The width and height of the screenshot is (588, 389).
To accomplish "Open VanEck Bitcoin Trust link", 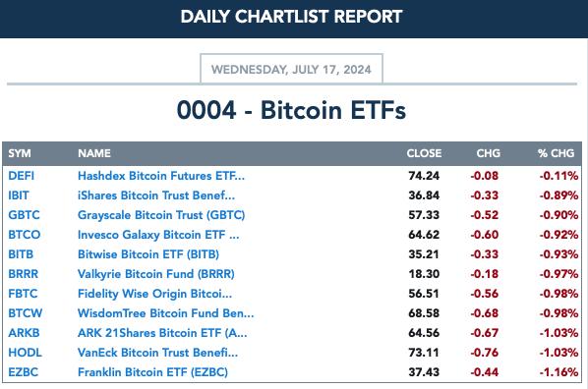I will (157, 353).
